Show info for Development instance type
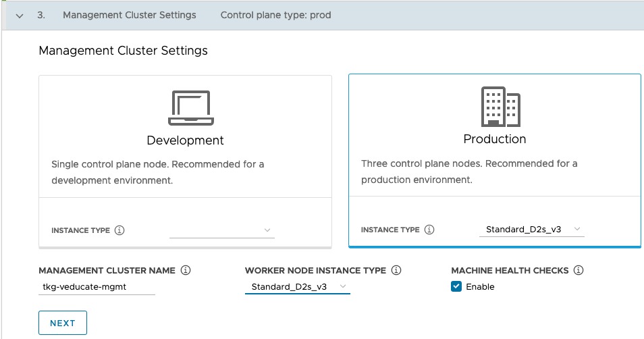This screenshot has width=644, height=339. click(x=119, y=230)
